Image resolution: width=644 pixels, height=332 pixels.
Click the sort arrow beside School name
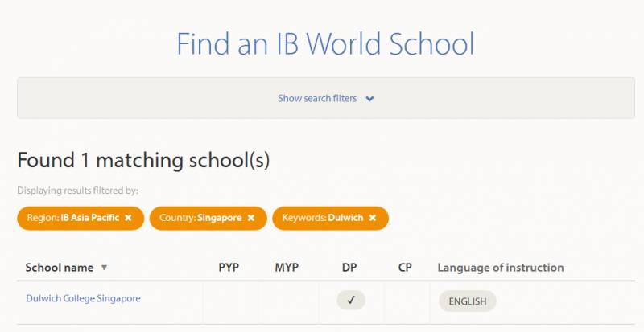tap(104, 268)
